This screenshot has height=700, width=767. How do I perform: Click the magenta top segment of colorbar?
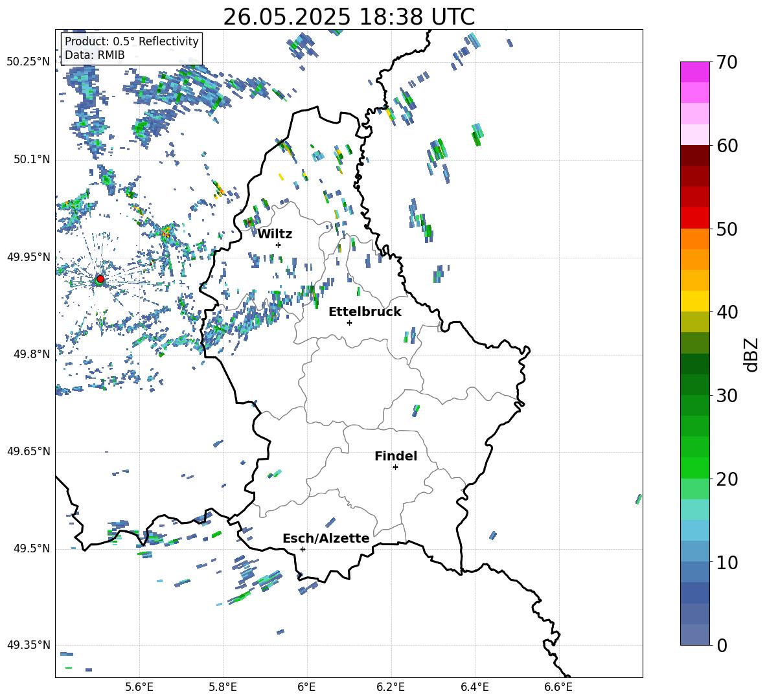click(x=695, y=72)
